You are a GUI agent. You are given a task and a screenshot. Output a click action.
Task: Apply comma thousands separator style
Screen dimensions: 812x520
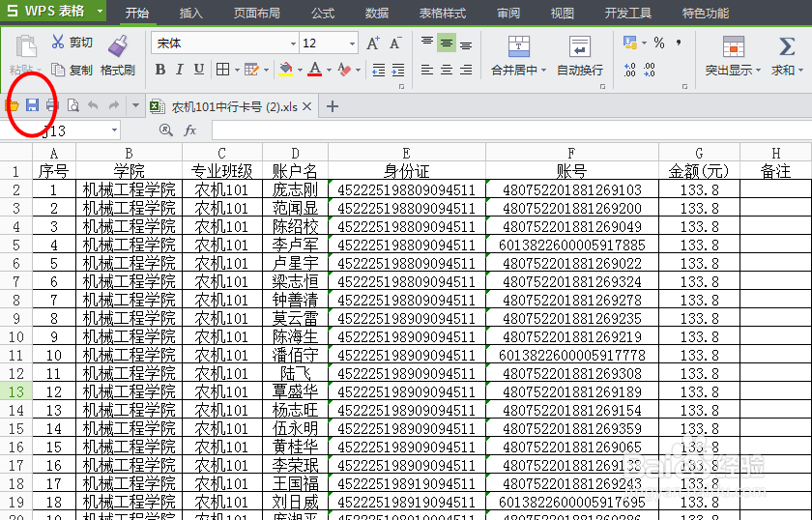coord(679,43)
